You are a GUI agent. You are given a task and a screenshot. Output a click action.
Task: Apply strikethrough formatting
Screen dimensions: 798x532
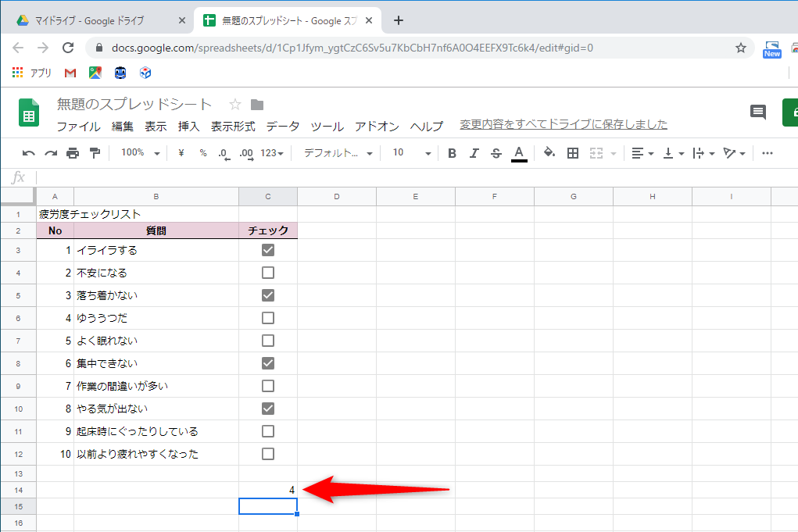tap(496, 153)
